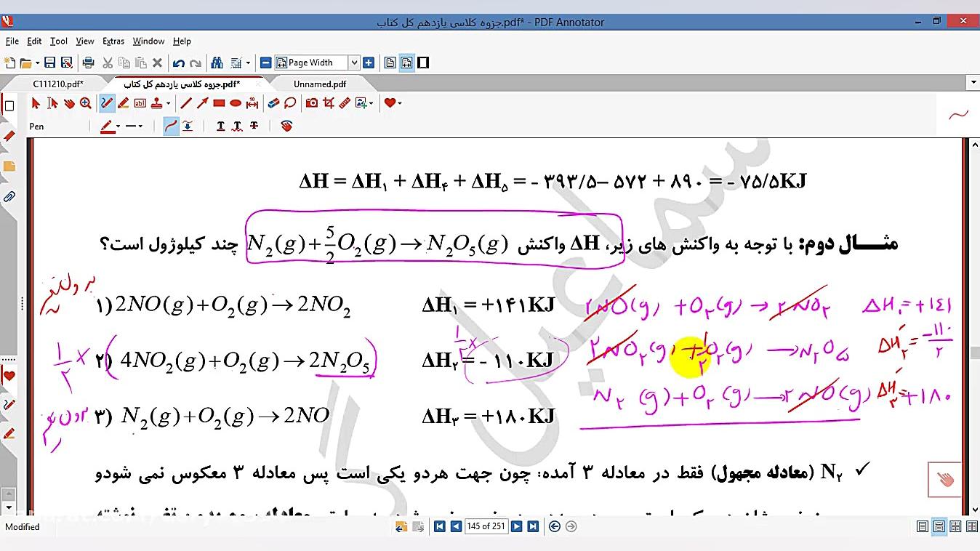Go to the next page
The height and width of the screenshot is (551, 980).
pyautogui.click(x=516, y=527)
